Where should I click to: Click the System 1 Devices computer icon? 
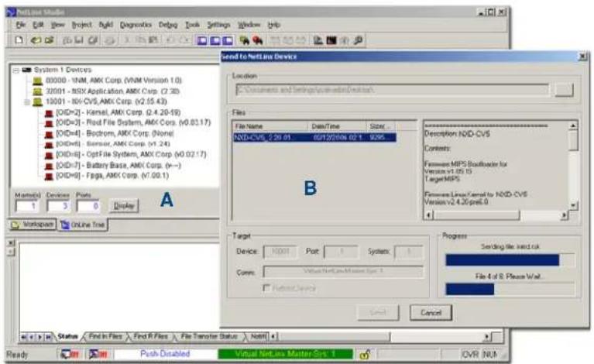(x=26, y=70)
